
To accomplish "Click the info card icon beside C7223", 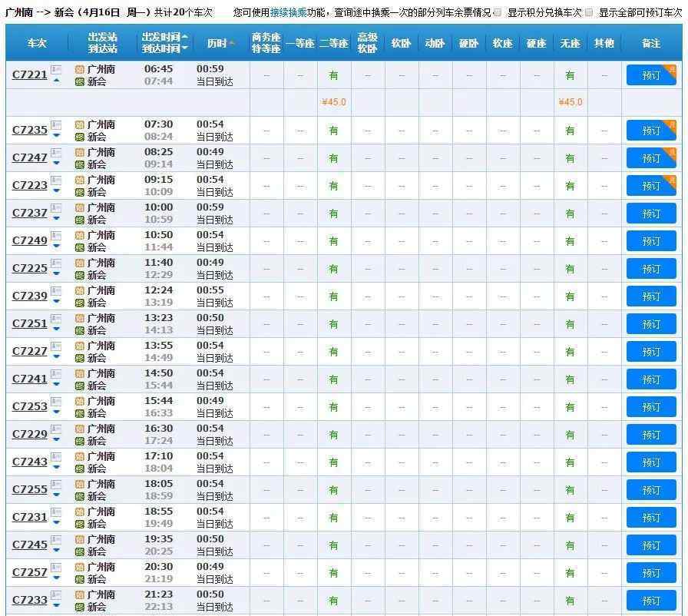I will tap(56, 180).
